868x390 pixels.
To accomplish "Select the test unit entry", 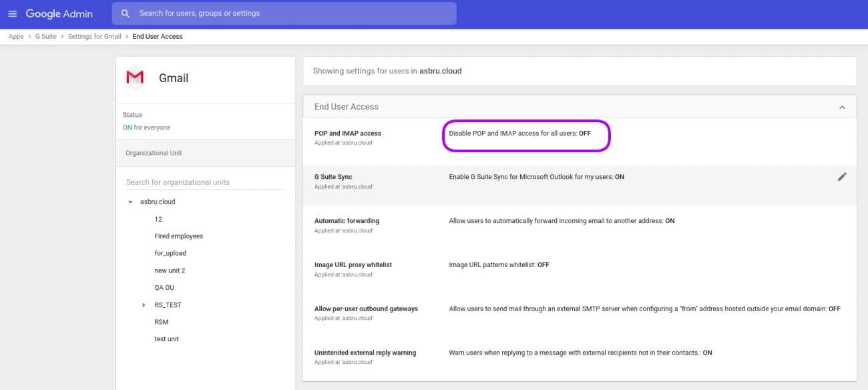I will coord(166,339).
